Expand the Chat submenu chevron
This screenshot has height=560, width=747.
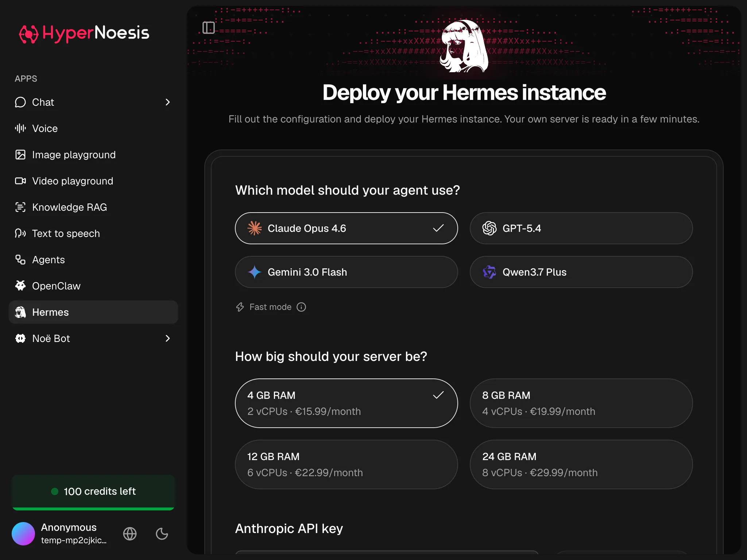point(168,102)
